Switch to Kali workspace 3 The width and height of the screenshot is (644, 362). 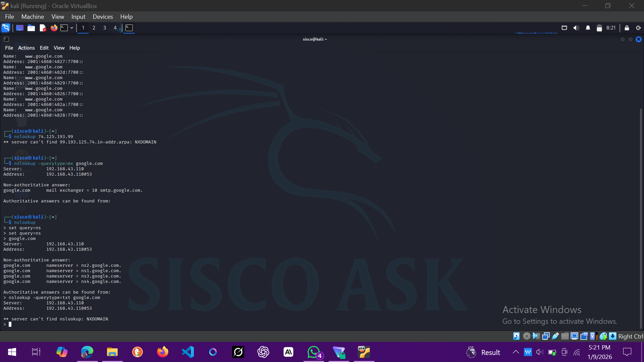click(105, 28)
